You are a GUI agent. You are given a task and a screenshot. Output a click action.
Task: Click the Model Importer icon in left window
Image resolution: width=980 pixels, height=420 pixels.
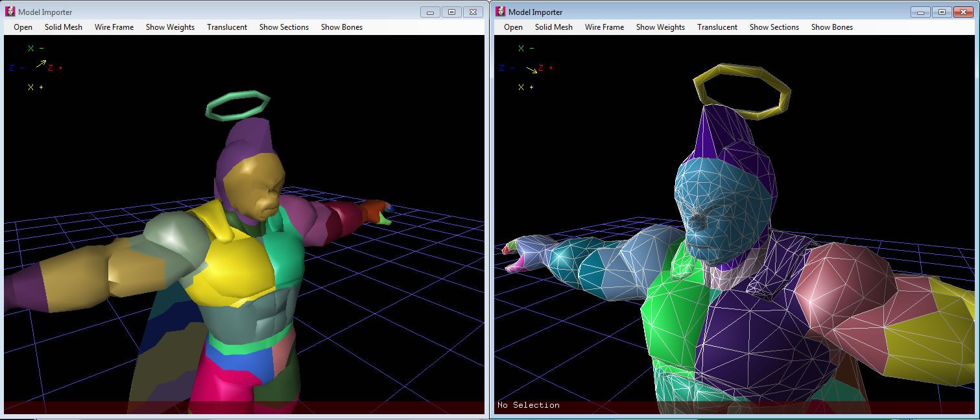[10, 12]
